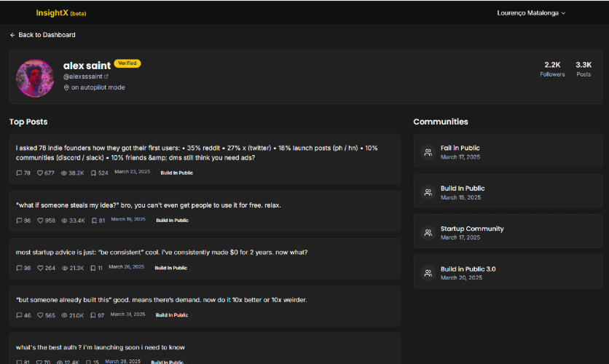The width and height of the screenshot is (609, 364).
Task: Click the Build In Public tag dated March 19, 2025
Action: (x=172, y=221)
